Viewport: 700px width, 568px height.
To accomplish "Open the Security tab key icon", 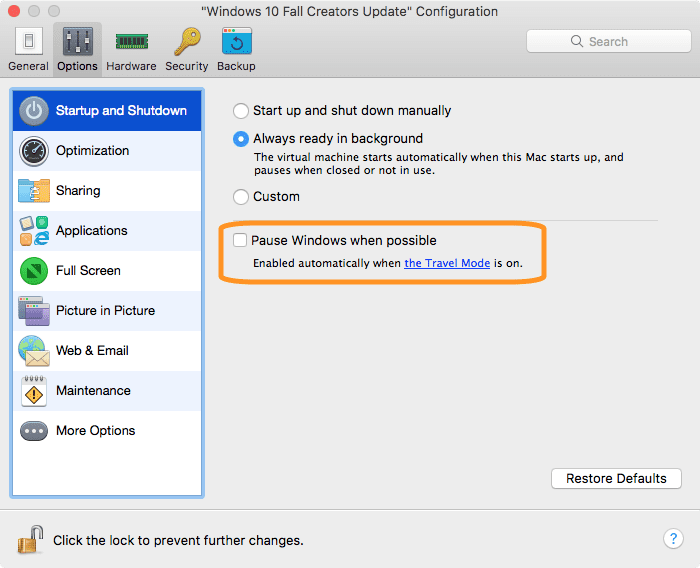I will coord(187,42).
